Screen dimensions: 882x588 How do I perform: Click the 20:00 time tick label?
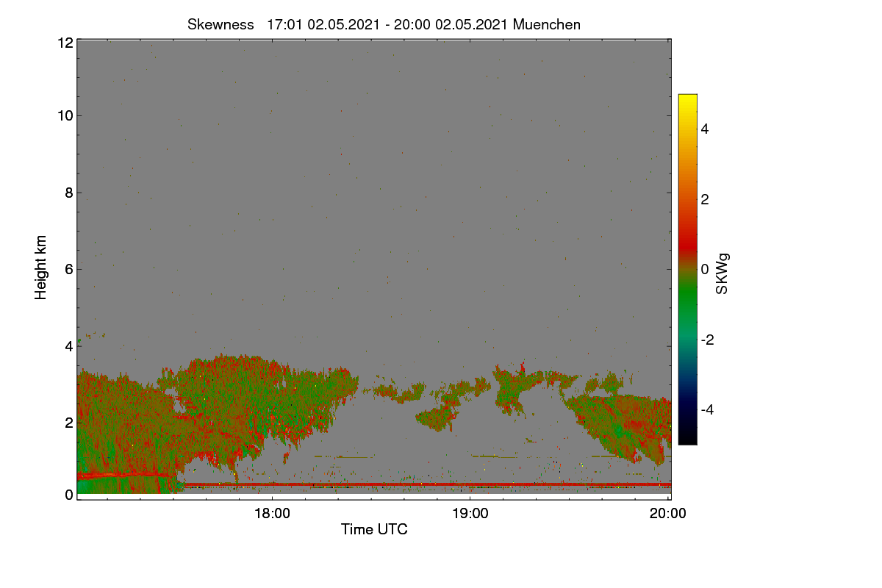tap(668, 514)
